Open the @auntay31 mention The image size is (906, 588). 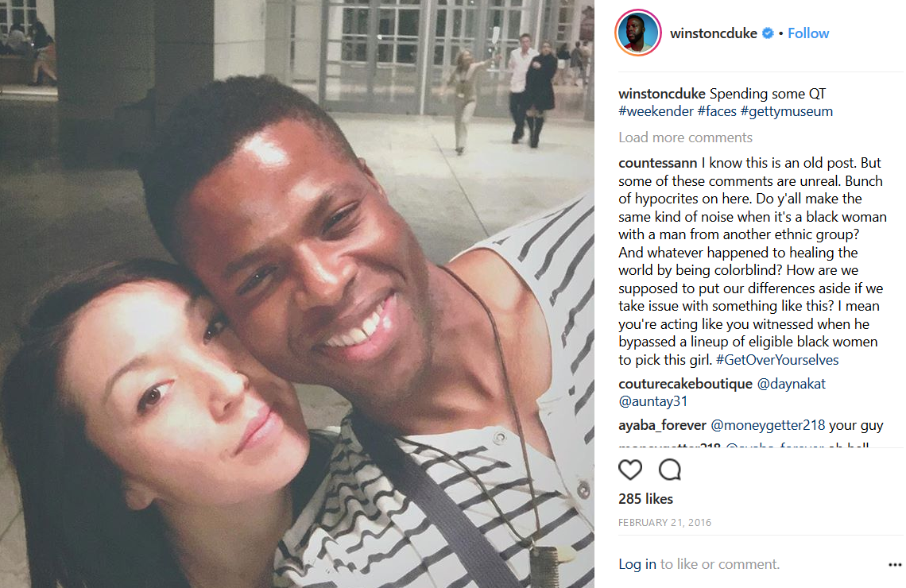(653, 401)
